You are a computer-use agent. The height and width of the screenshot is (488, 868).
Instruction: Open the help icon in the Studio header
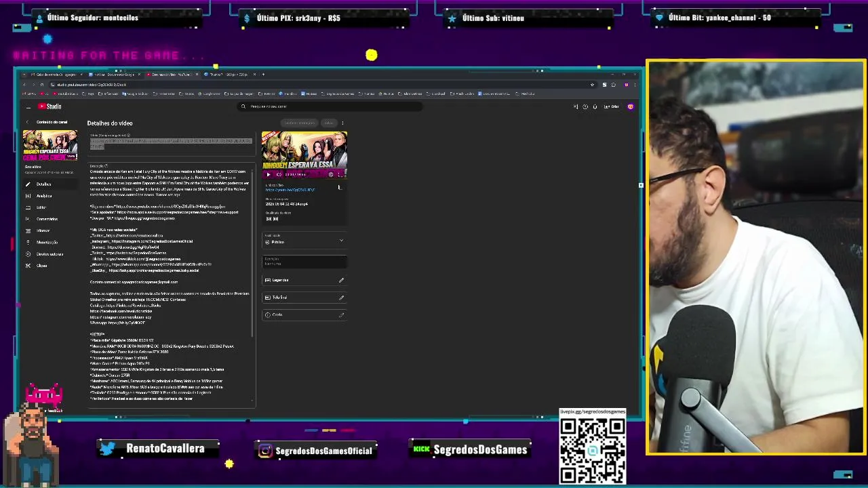[585, 106]
